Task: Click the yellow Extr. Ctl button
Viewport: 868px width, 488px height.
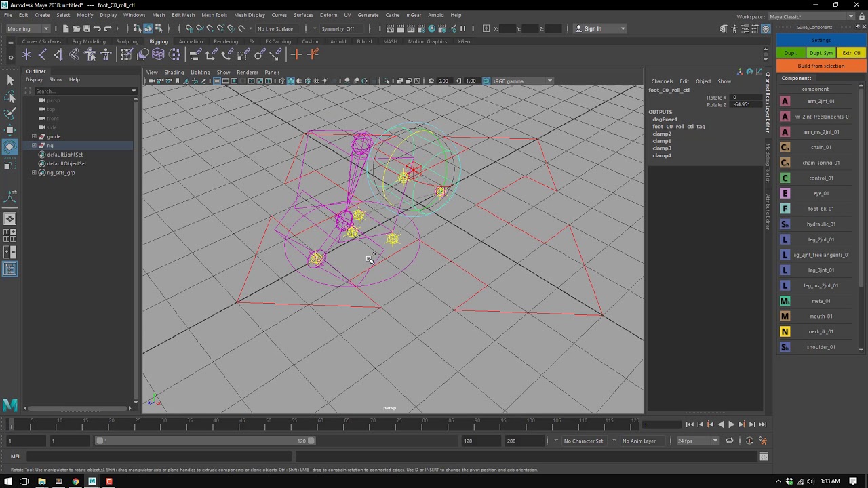Action: click(x=851, y=53)
